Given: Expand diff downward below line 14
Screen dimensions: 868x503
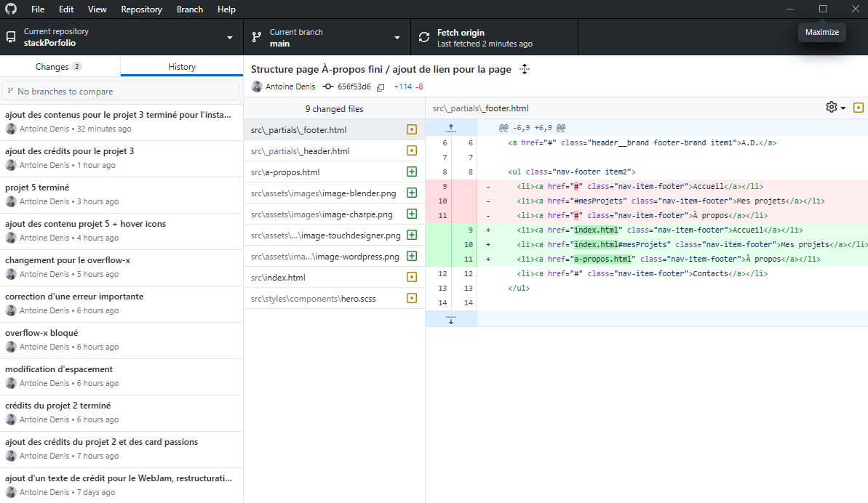Looking at the screenshot, I should click(451, 319).
